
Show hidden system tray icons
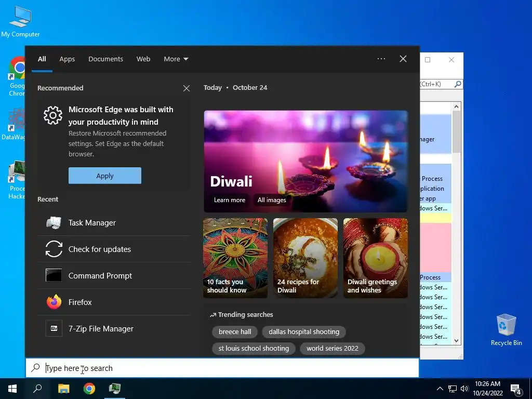tap(440, 389)
